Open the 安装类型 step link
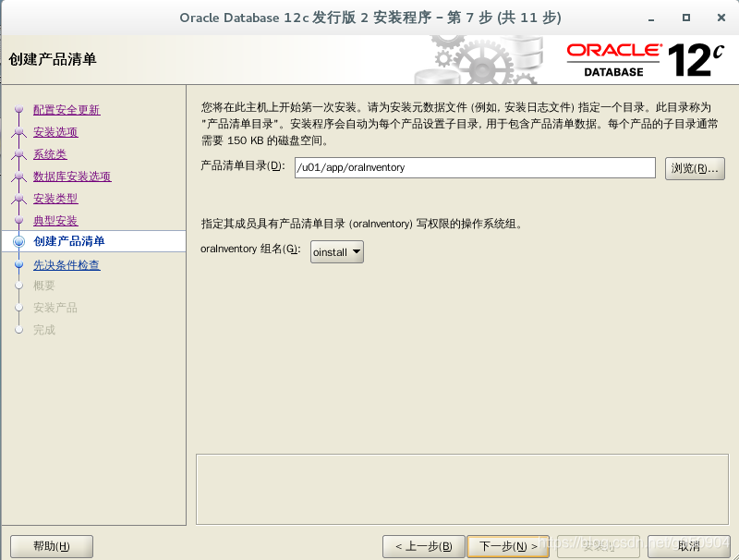The height and width of the screenshot is (560, 739). tap(55, 199)
